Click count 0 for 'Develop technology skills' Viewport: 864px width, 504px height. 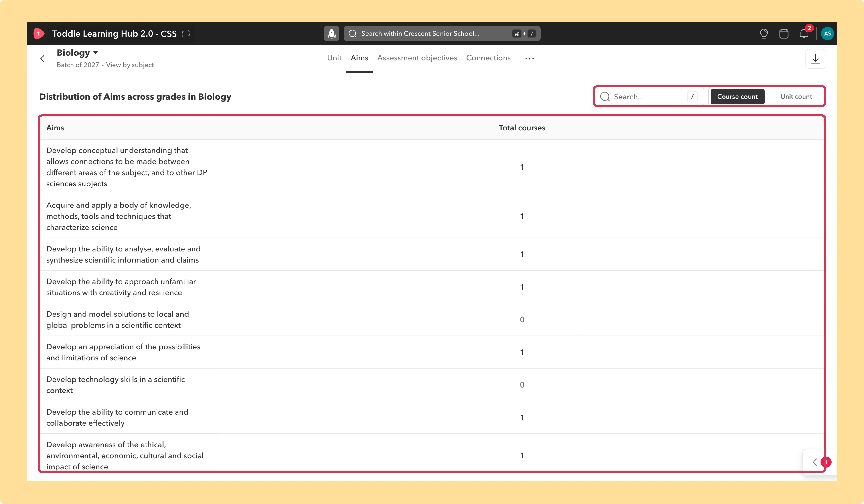[x=522, y=385]
